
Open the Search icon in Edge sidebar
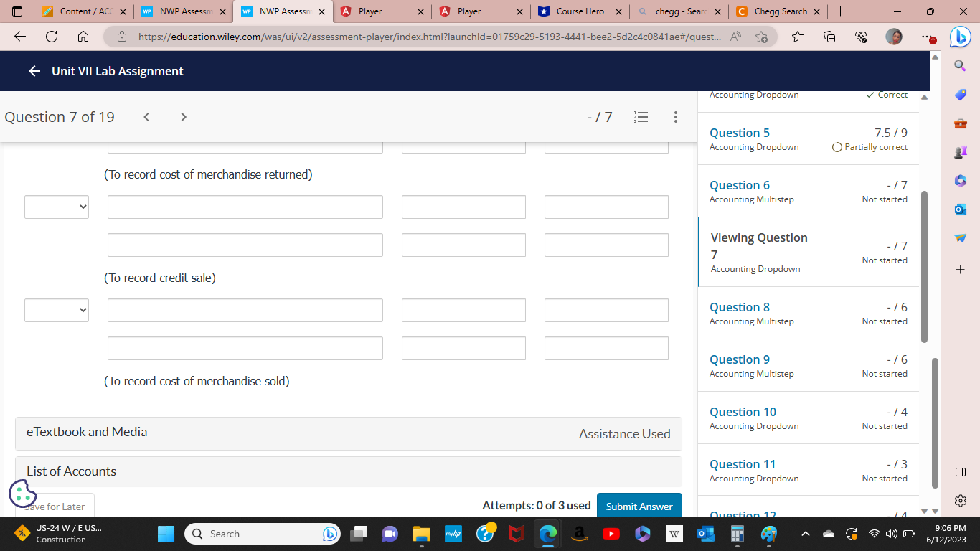960,65
